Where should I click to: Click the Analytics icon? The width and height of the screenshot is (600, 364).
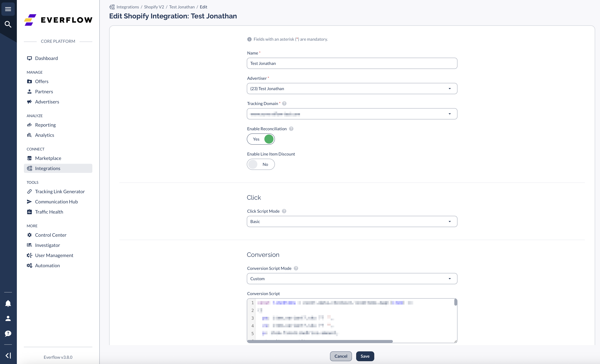pos(29,135)
